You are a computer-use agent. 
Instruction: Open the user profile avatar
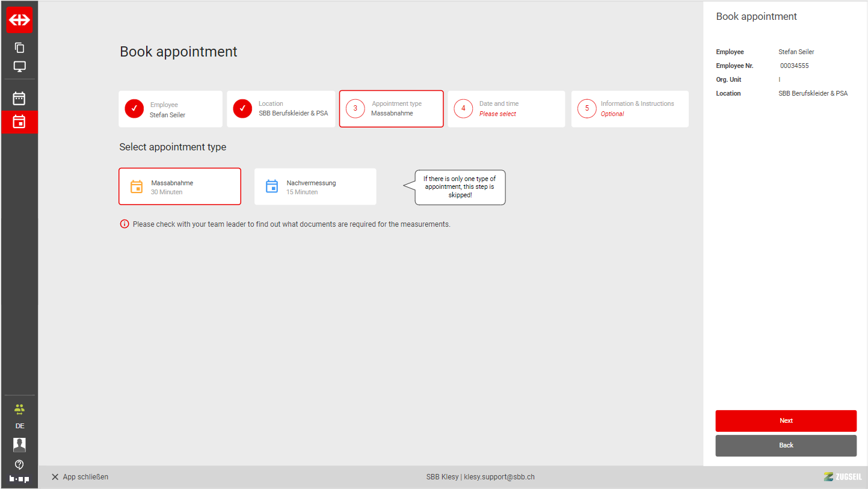click(19, 444)
